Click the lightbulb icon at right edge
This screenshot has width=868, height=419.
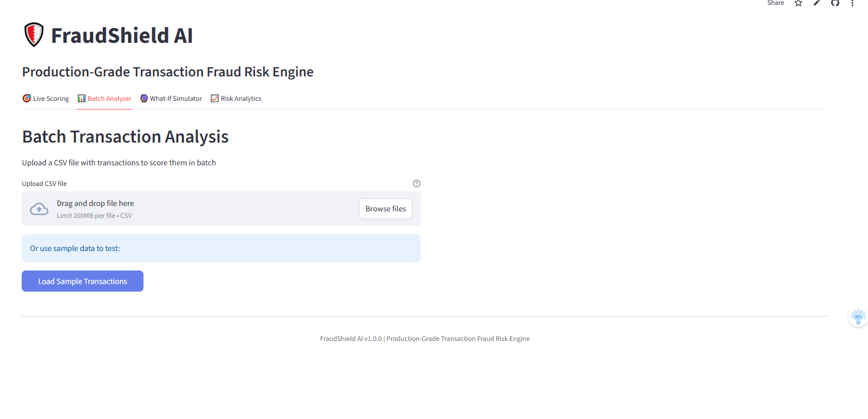pyautogui.click(x=858, y=317)
